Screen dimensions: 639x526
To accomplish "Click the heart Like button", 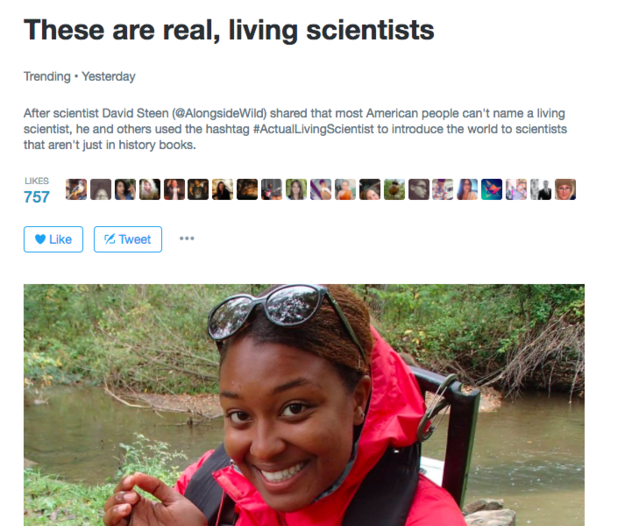I will 53,239.
